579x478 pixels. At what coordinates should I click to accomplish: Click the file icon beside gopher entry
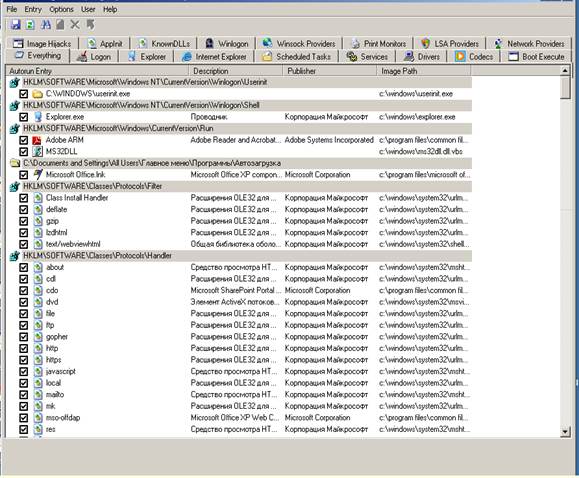pos(38,337)
